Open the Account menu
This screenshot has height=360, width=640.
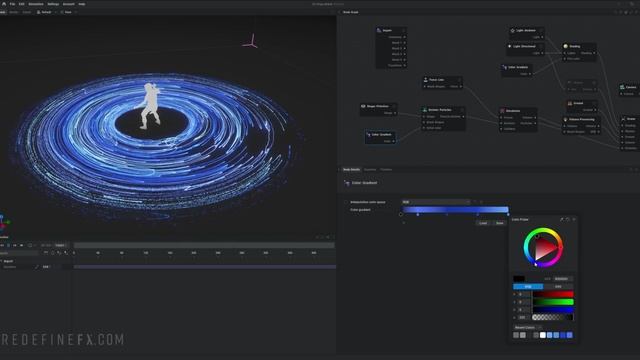tap(69, 4)
